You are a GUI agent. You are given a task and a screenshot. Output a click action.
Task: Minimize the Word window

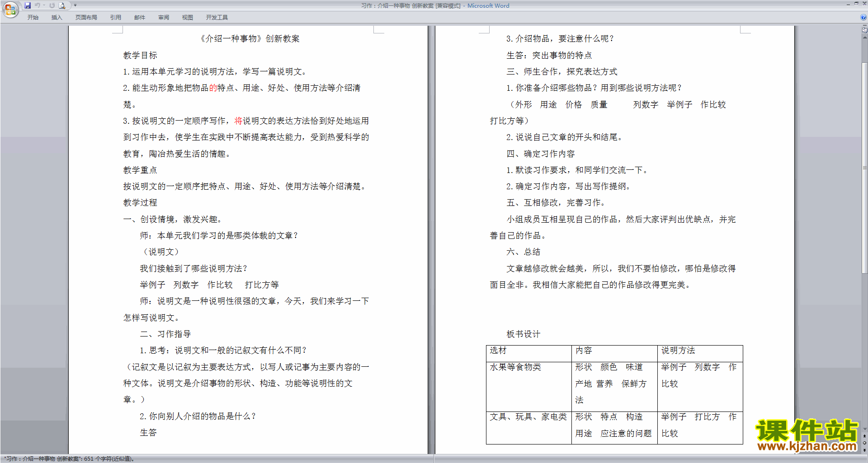point(848,4)
